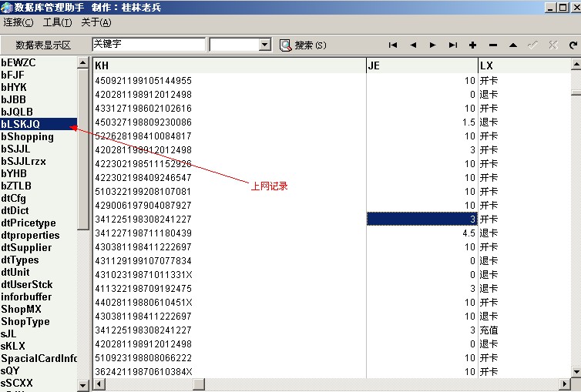Expand the search field dropdown arrow
Screen dimensions: 581x392
click(x=264, y=45)
